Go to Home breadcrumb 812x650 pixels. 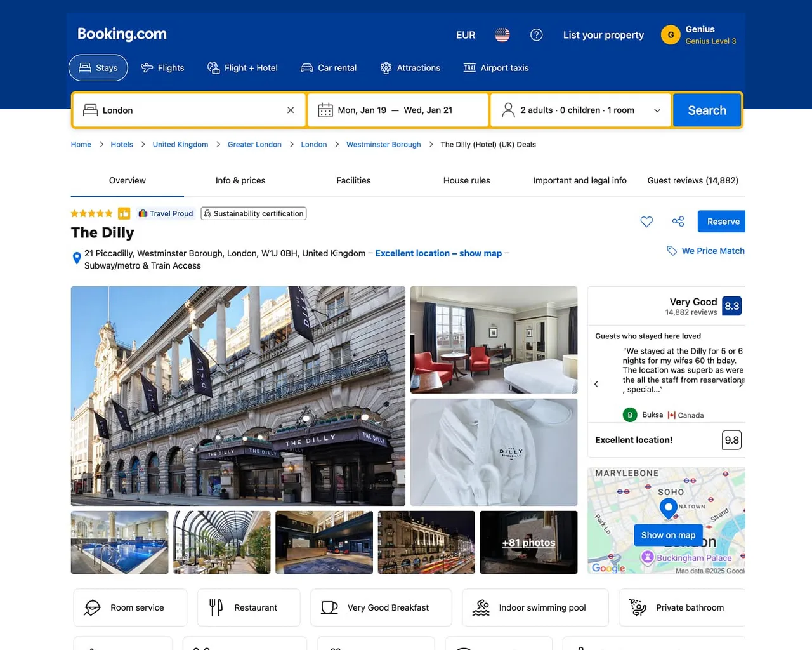(x=81, y=145)
